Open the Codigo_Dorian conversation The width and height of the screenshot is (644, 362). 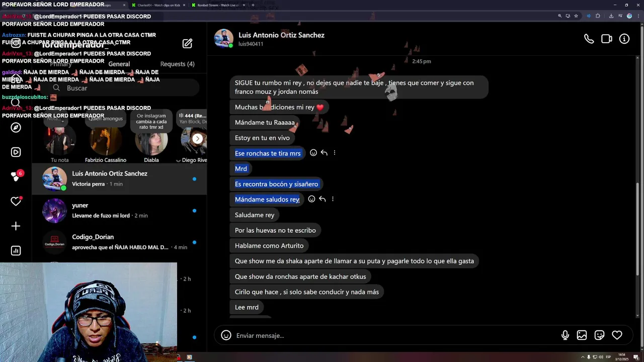119,242
